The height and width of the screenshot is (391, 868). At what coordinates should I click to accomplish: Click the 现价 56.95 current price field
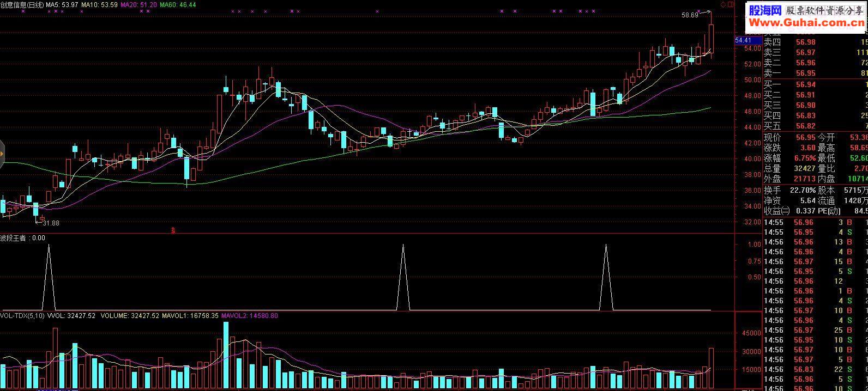coord(790,137)
